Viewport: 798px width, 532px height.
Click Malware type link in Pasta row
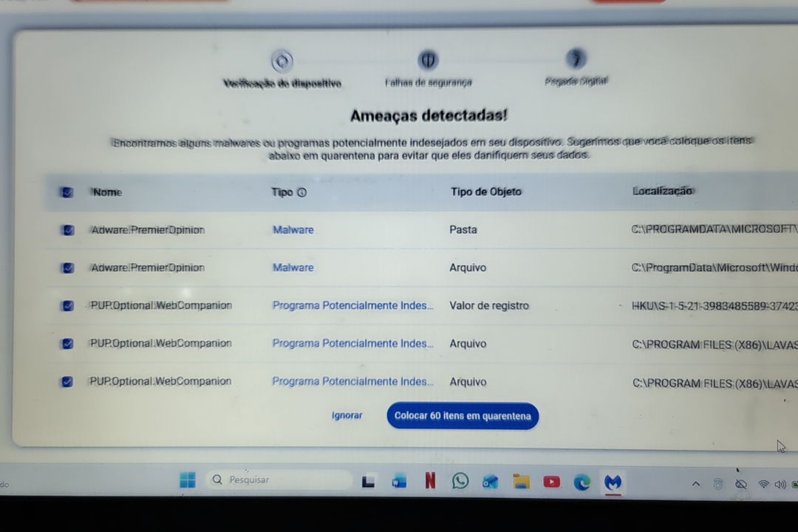coord(293,230)
